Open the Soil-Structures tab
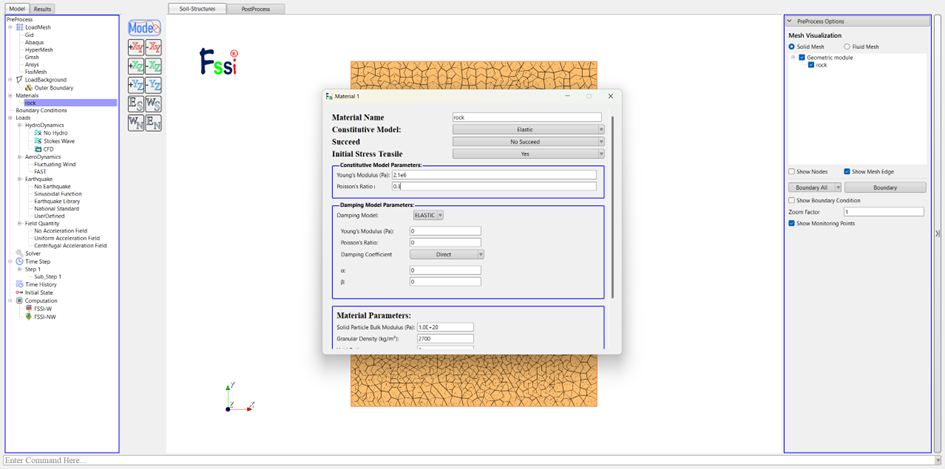The width and height of the screenshot is (945, 469). coord(197,8)
